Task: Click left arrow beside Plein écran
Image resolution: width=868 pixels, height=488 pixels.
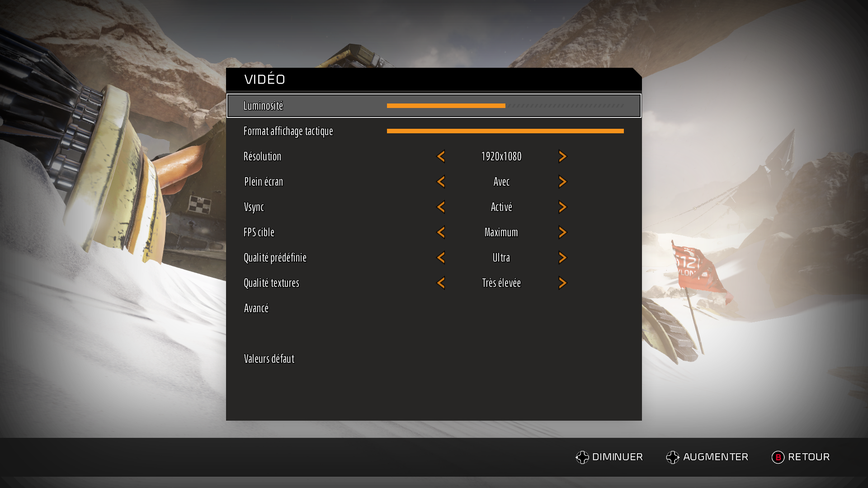Action: point(441,182)
